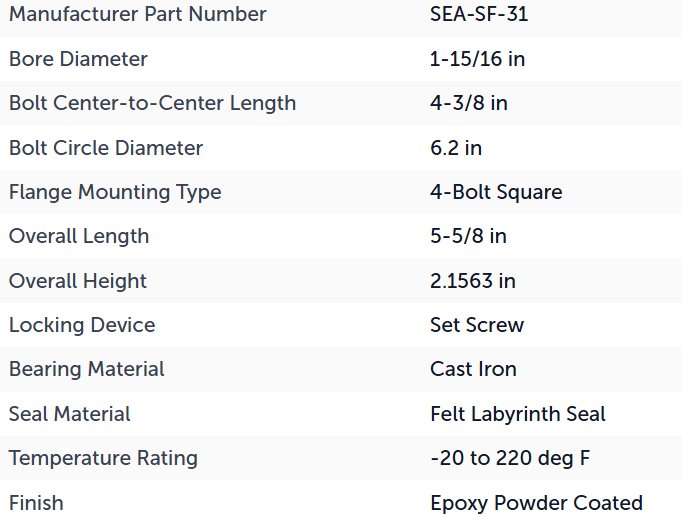Viewport: 682px width, 517px height.
Task: Select the Temperature Rating label
Action: pos(103,458)
